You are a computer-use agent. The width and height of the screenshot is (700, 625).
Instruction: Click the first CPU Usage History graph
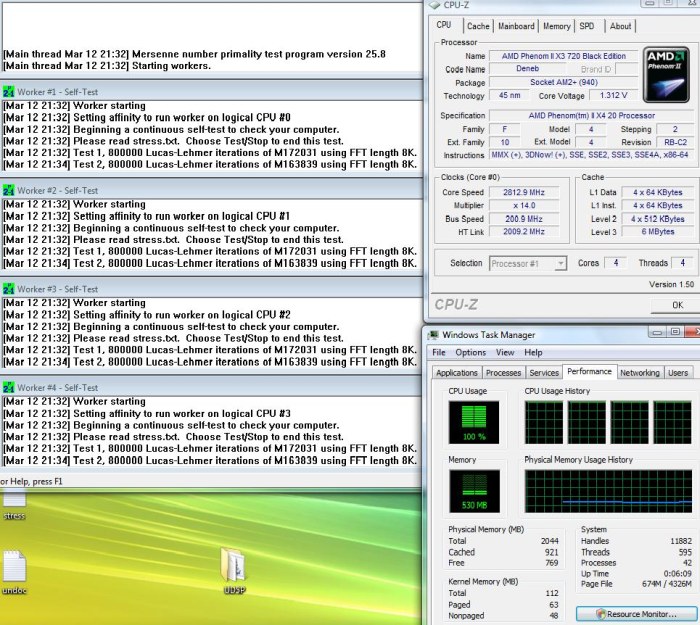point(544,422)
